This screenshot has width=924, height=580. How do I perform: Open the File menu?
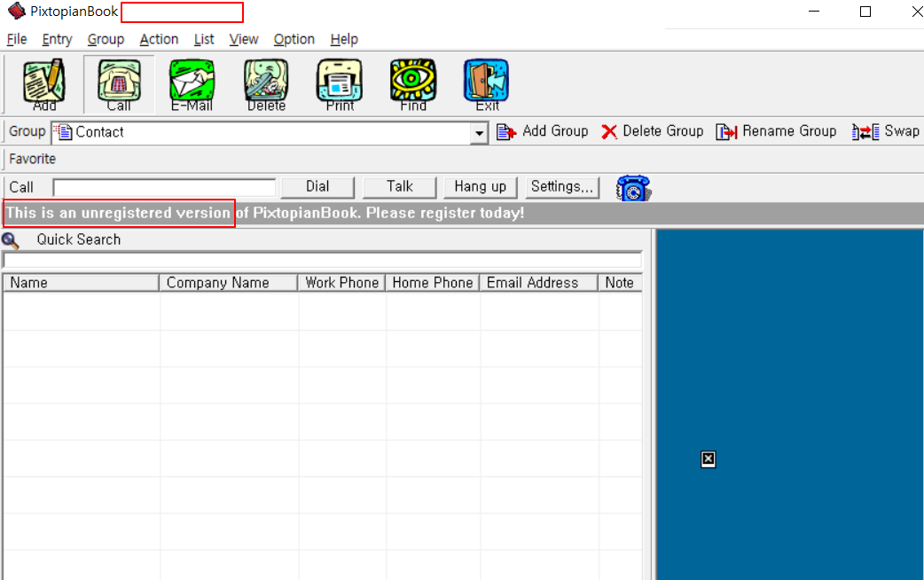tap(17, 40)
